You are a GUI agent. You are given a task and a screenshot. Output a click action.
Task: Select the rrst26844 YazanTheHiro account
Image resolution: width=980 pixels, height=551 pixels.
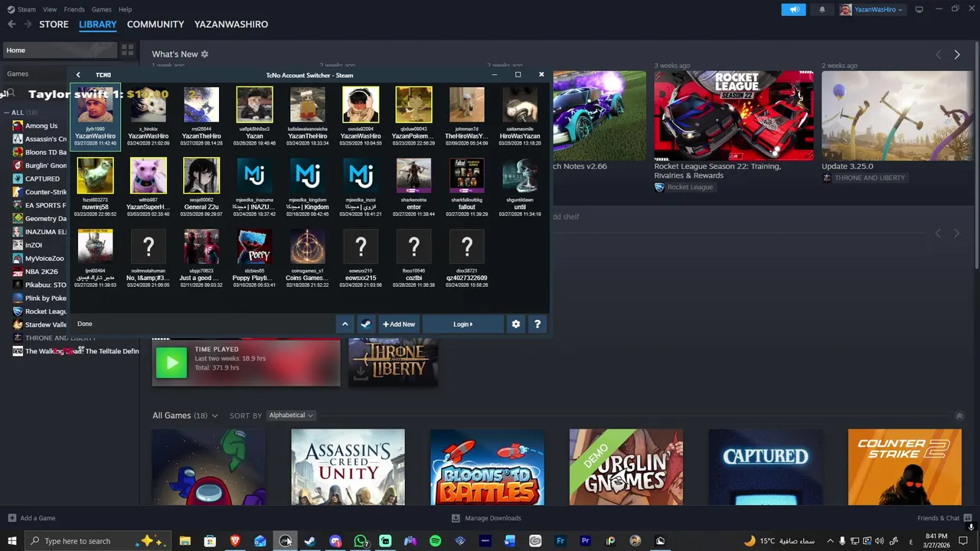tap(201, 116)
